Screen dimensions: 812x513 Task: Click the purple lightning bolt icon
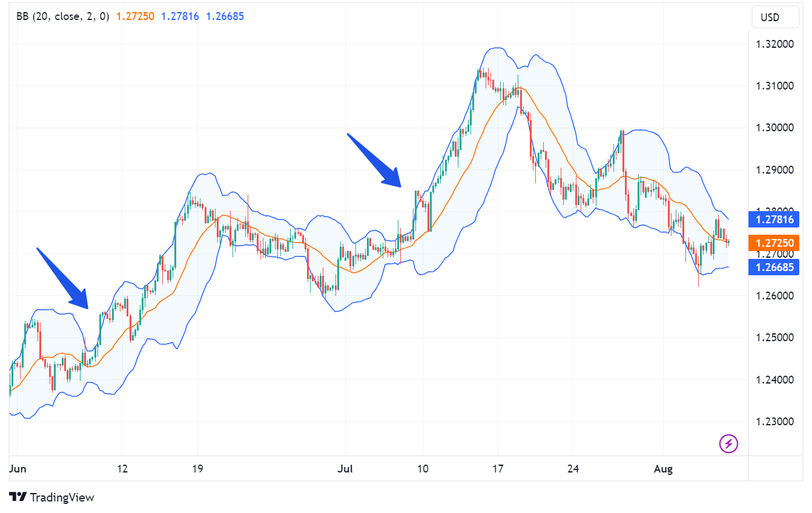(728, 443)
